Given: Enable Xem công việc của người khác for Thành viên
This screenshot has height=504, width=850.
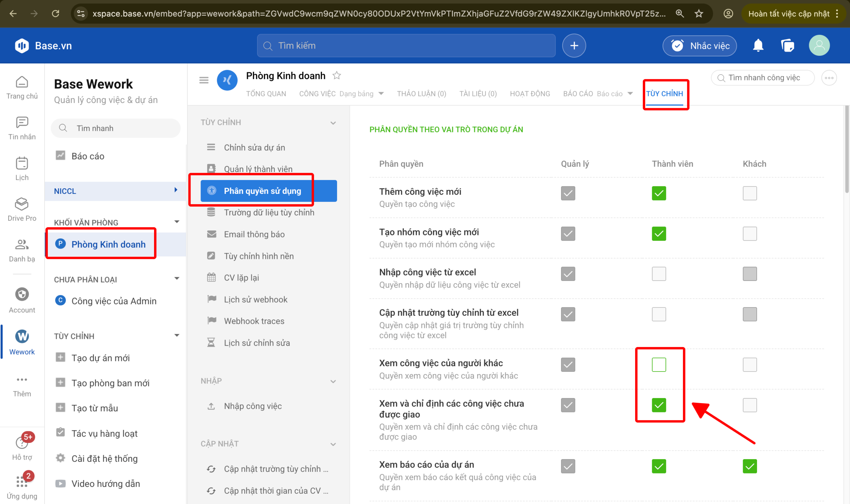Looking at the screenshot, I should point(658,365).
